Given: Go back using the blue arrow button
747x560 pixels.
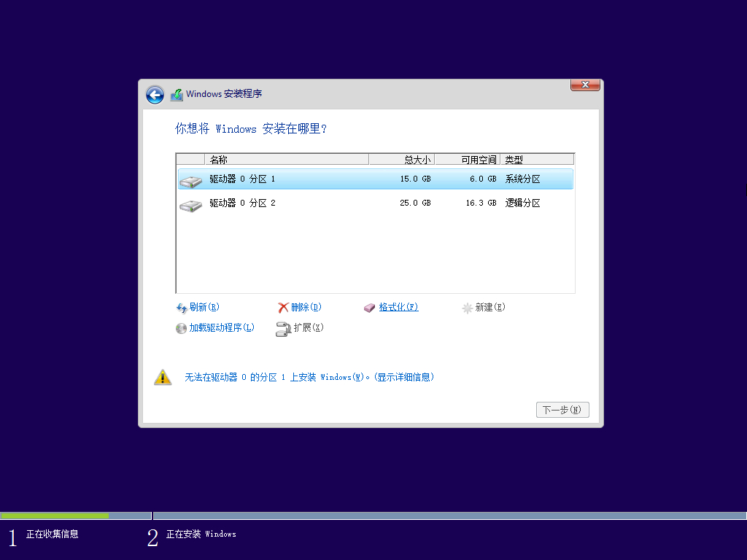Looking at the screenshot, I should (x=155, y=94).
